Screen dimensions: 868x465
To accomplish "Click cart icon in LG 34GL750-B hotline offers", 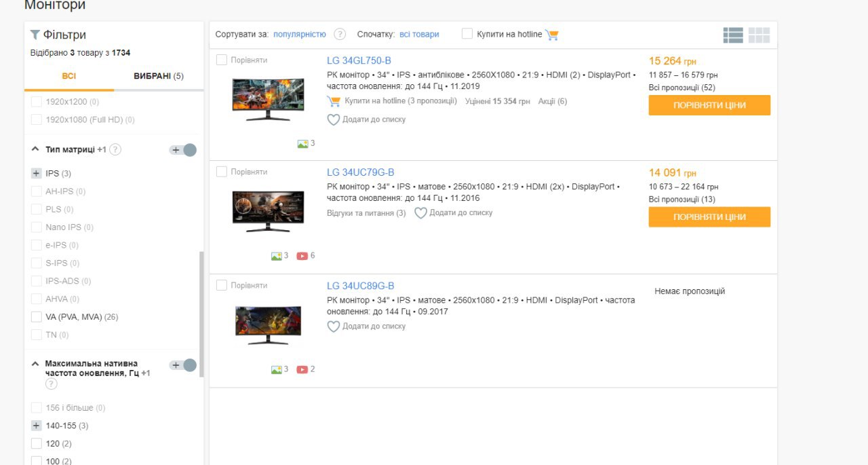I will (x=334, y=101).
